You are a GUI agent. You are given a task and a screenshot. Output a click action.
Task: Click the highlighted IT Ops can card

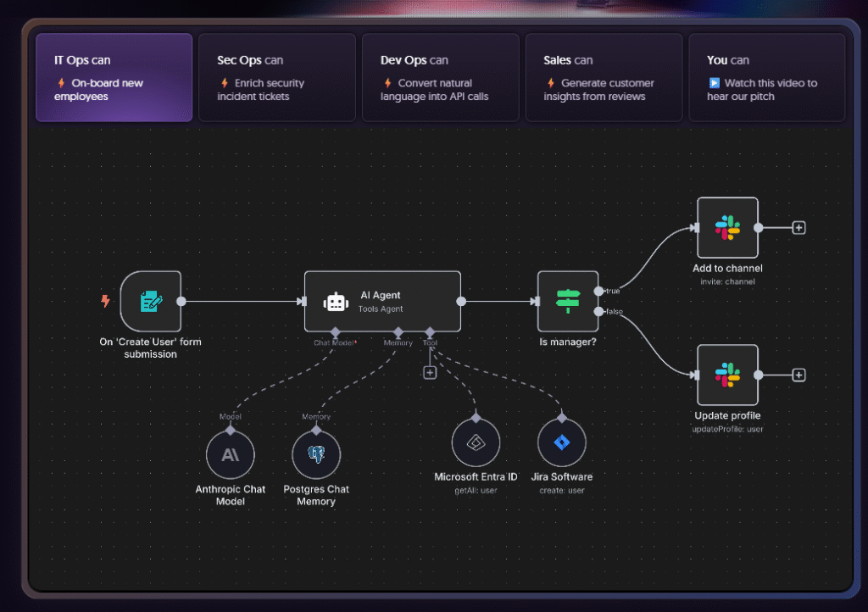point(114,77)
